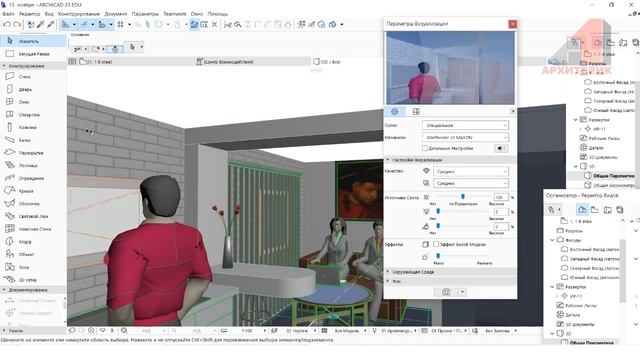Select the Окно (Window) tool in toolbox
The image size is (640, 360).
point(33,102)
